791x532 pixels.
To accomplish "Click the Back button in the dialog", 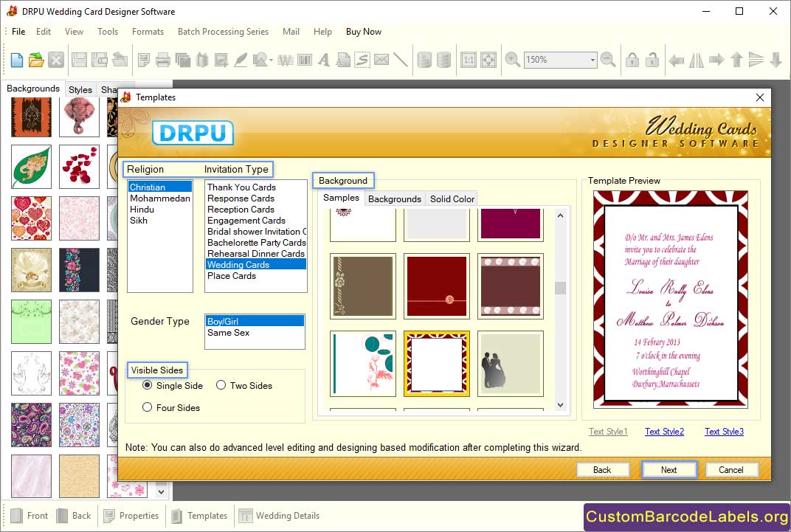I will coord(602,469).
